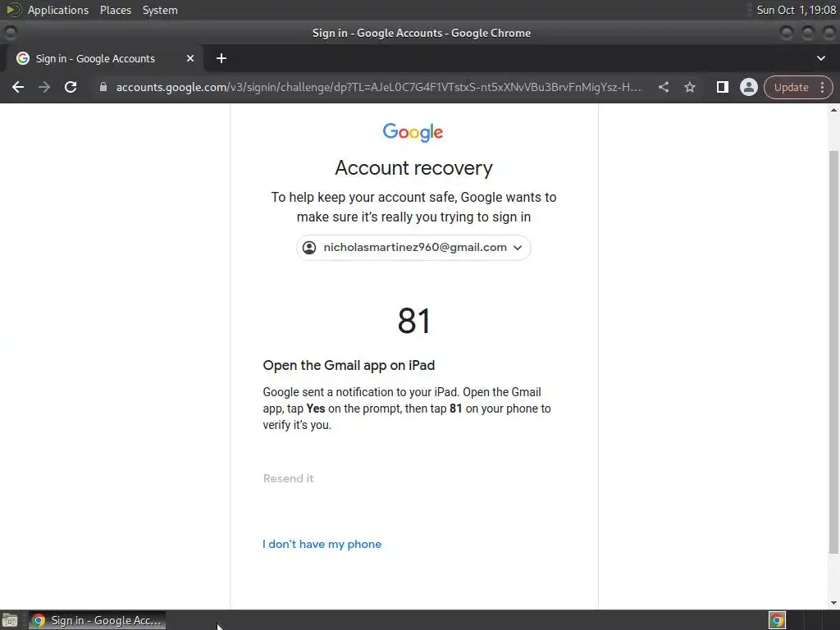Click the large number 81
The width and height of the screenshot is (840, 630).
(x=413, y=321)
